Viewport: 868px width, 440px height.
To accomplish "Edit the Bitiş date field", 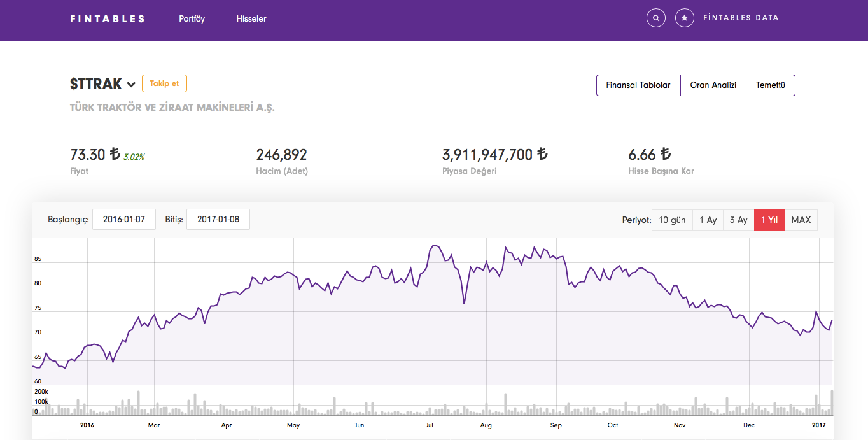I will (x=218, y=219).
